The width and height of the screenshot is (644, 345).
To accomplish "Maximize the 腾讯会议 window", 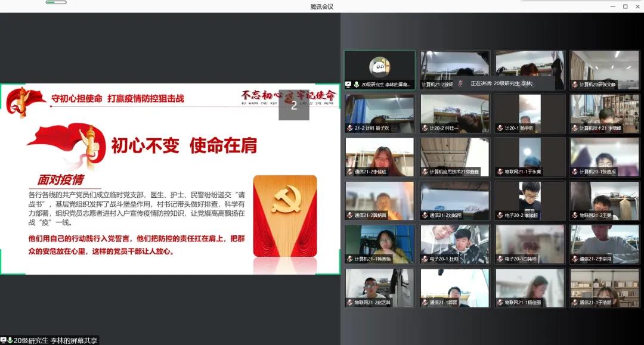I will (625, 7).
